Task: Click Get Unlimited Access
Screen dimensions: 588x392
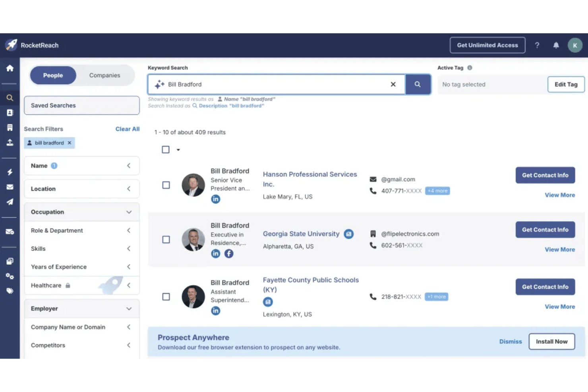Action: [x=487, y=45]
